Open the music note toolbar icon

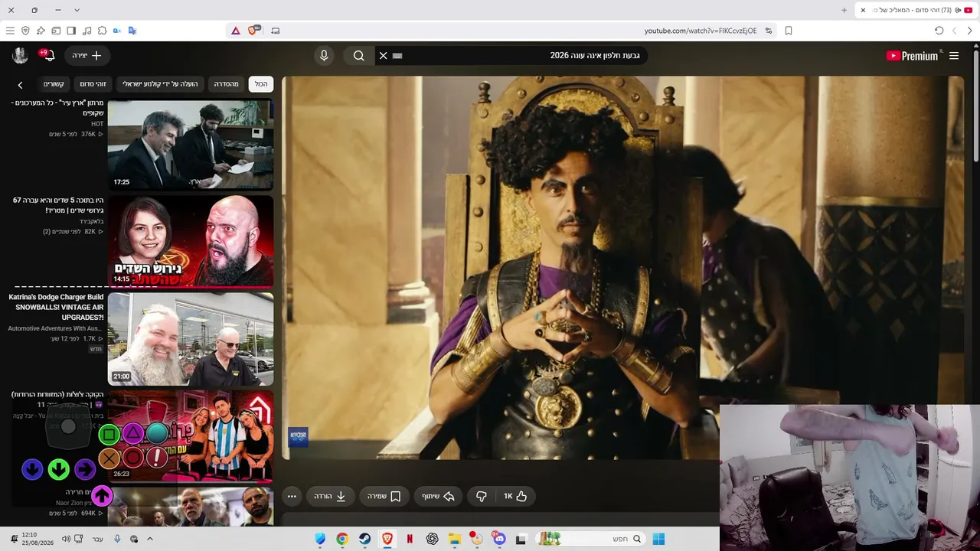[87, 31]
